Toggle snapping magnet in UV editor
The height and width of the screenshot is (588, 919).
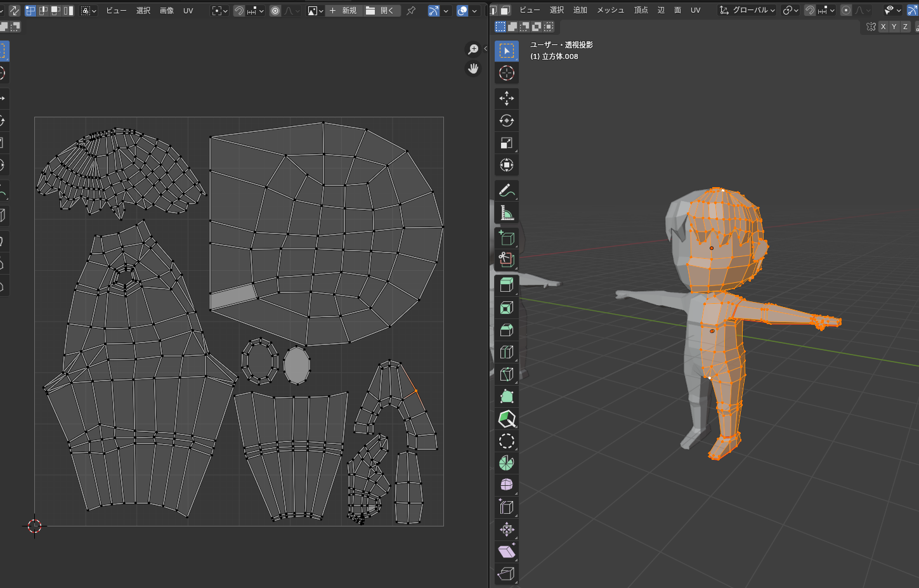239,11
